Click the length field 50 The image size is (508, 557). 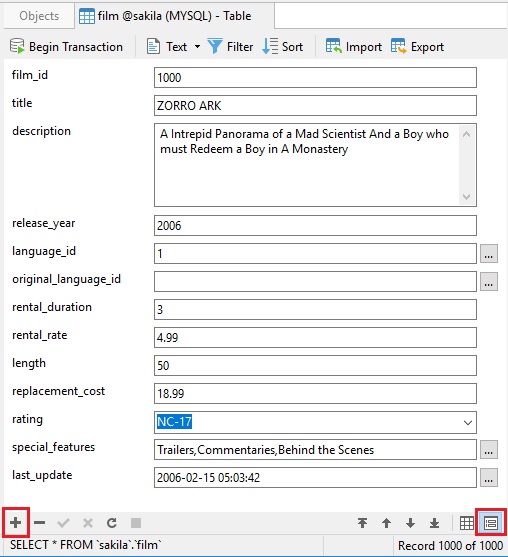coord(315,366)
